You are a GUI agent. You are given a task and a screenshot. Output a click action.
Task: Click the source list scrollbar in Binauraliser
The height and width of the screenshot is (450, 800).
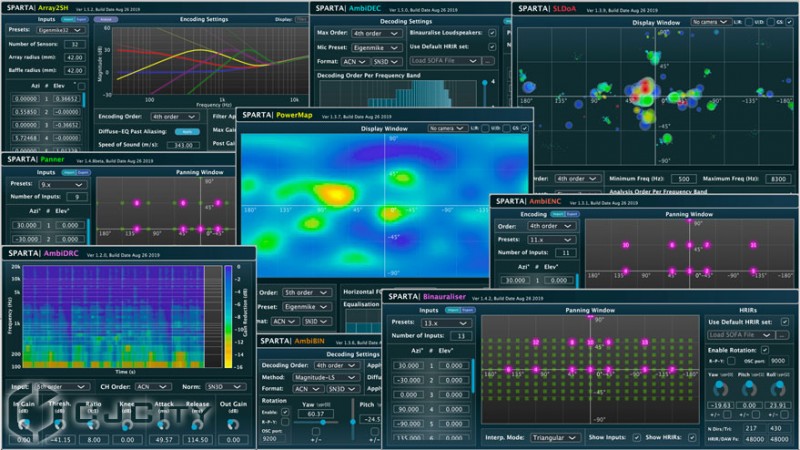(x=473, y=377)
